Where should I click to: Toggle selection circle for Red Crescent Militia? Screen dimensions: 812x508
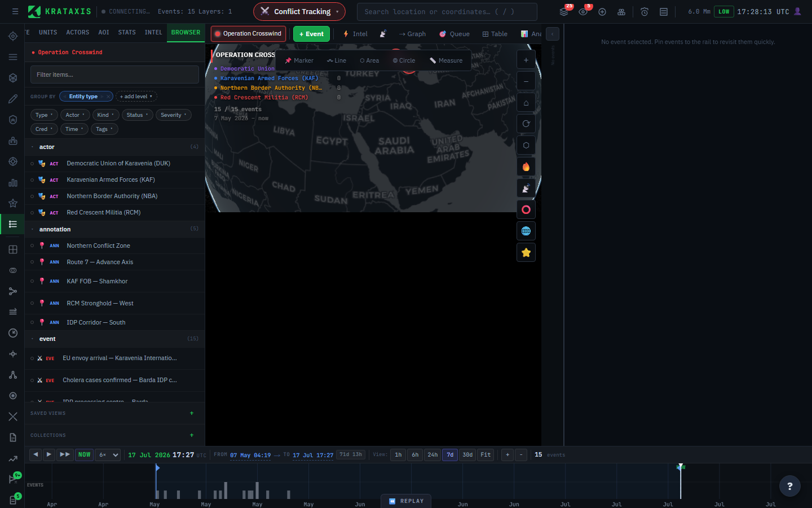pyautogui.click(x=32, y=213)
